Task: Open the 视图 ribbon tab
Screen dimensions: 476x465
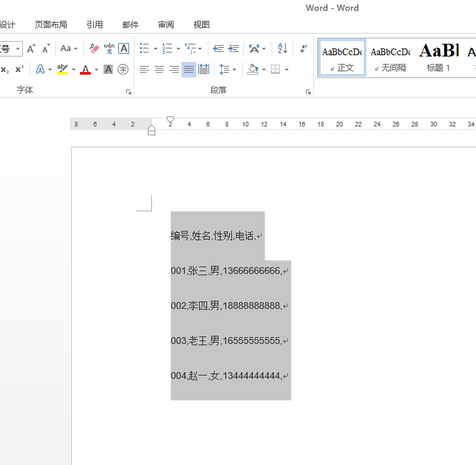Action: [201, 25]
